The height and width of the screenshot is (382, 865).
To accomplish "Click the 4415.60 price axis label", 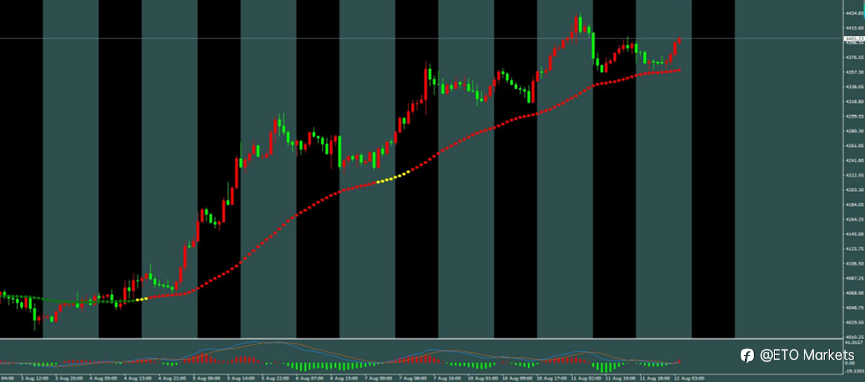I will pyautogui.click(x=855, y=28).
